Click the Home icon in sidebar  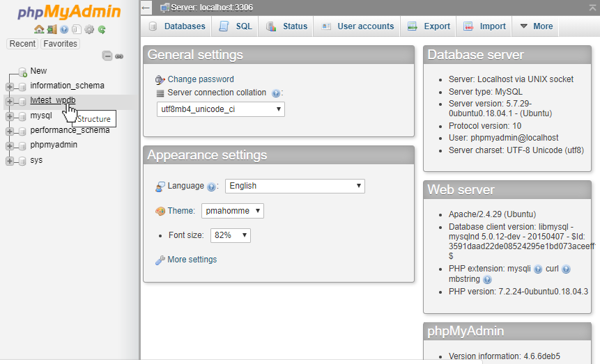pyautogui.click(x=39, y=30)
